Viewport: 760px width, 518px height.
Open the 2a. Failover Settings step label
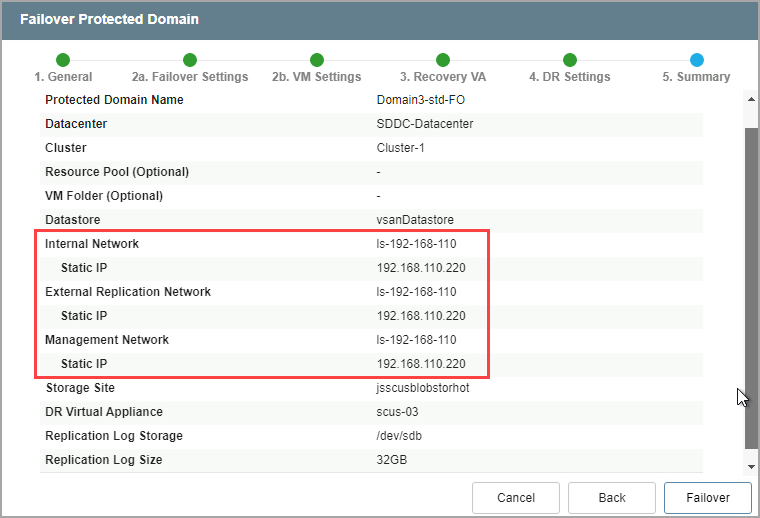coord(190,77)
